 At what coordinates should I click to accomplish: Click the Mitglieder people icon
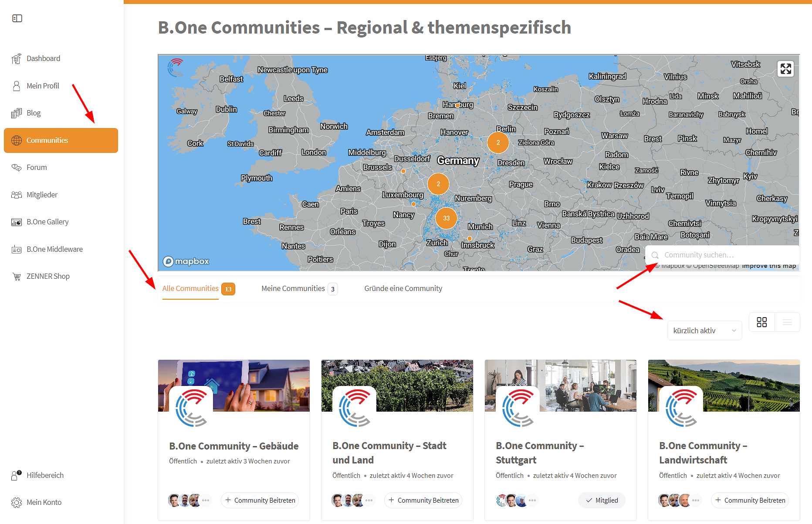coord(17,195)
